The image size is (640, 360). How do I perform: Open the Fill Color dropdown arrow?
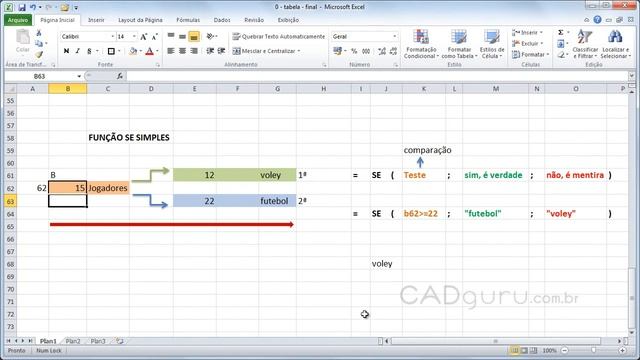(x=140, y=51)
